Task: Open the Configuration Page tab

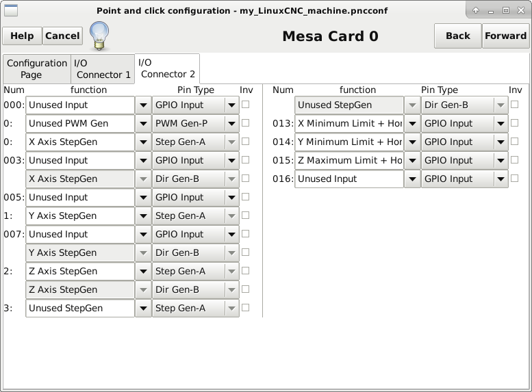Action: [37, 69]
